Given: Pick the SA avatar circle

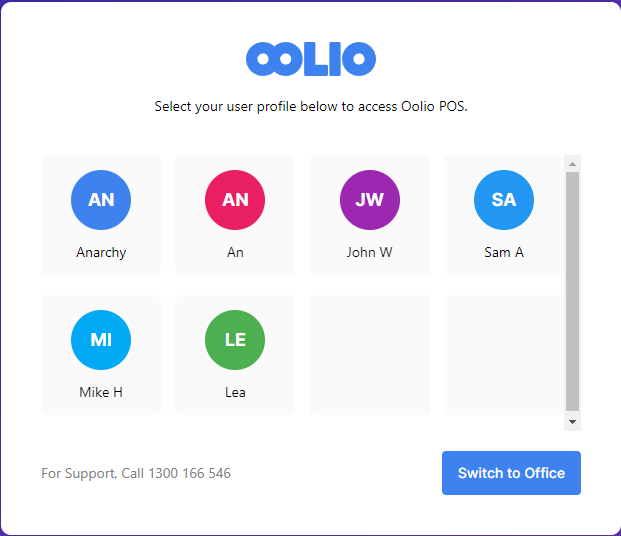Looking at the screenshot, I should [x=503, y=200].
